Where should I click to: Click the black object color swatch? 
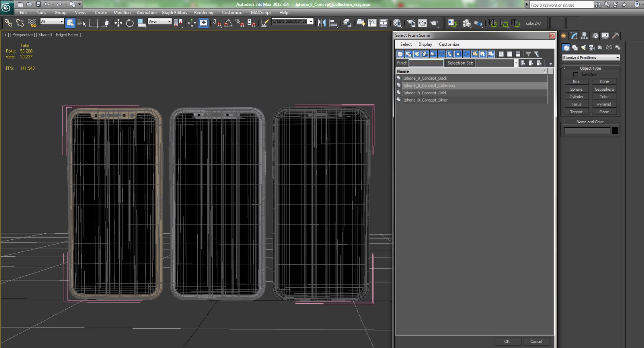click(x=614, y=131)
